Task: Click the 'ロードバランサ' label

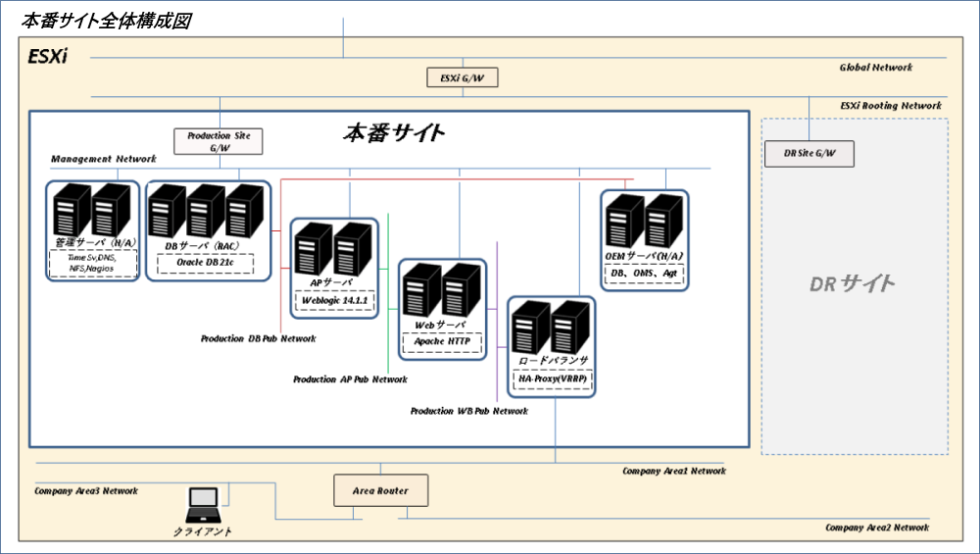Action: pos(553,361)
